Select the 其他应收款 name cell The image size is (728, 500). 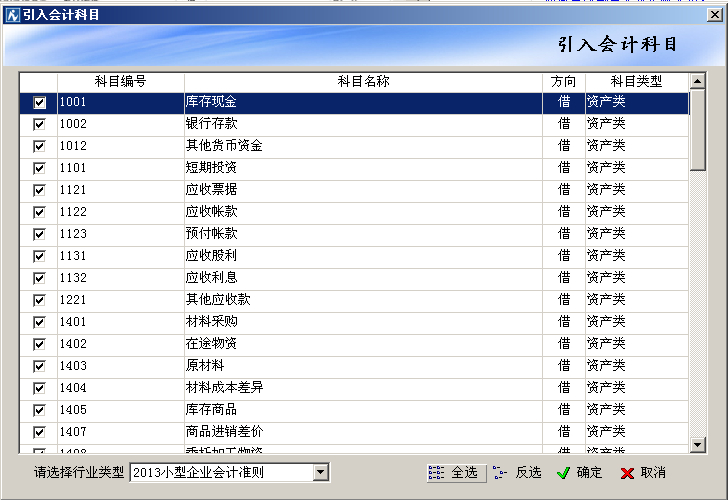point(364,300)
